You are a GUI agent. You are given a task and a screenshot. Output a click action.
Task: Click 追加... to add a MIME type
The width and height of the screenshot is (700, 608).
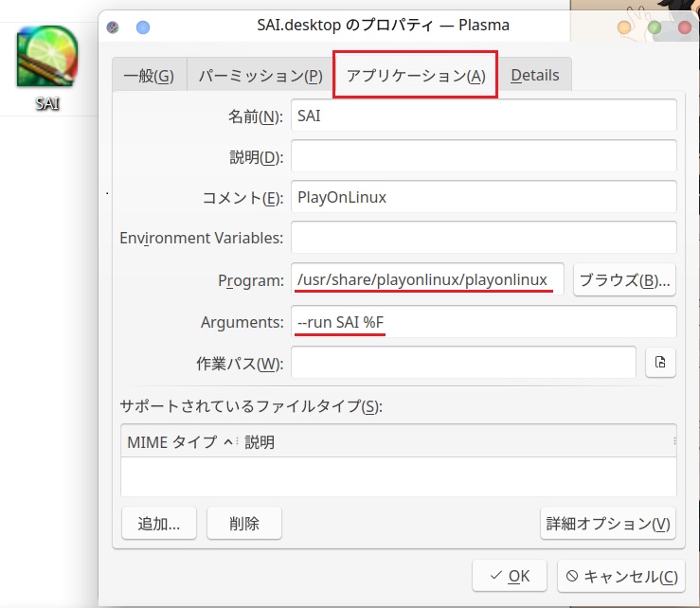(159, 523)
